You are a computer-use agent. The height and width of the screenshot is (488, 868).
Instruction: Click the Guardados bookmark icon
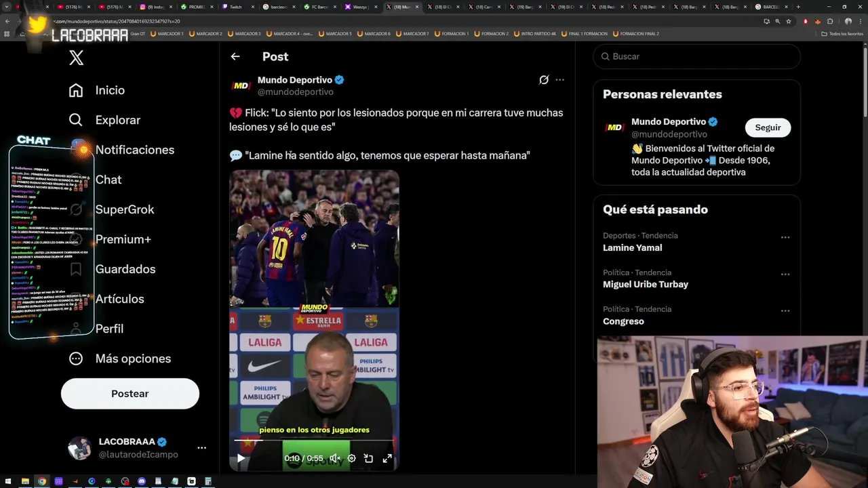click(x=76, y=269)
